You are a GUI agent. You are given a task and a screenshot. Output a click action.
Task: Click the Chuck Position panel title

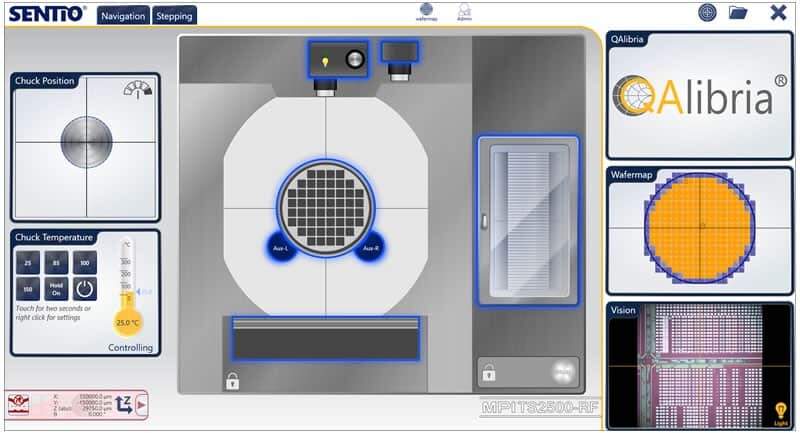click(44, 81)
